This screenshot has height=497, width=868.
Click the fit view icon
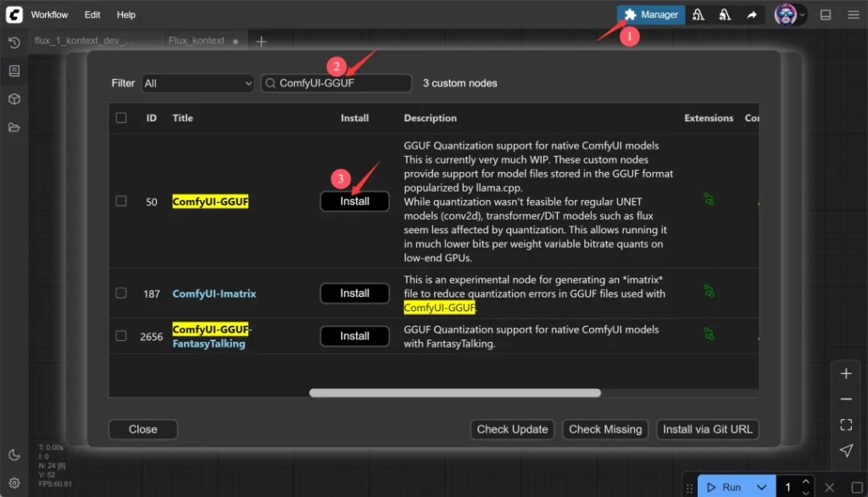(x=846, y=425)
